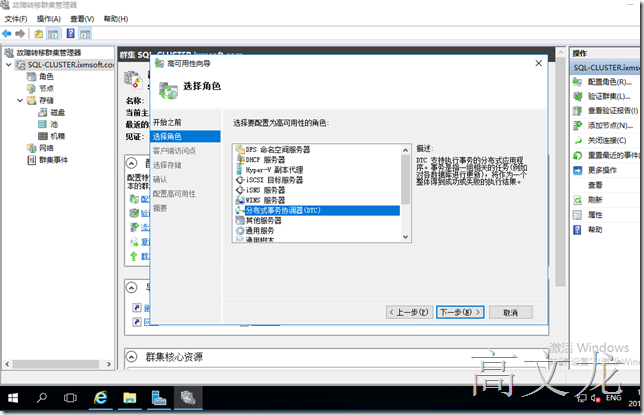Click the ENG language indicator in the tray
The width and height of the screenshot is (644, 415).
pyautogui.click(x=613, y=398)
